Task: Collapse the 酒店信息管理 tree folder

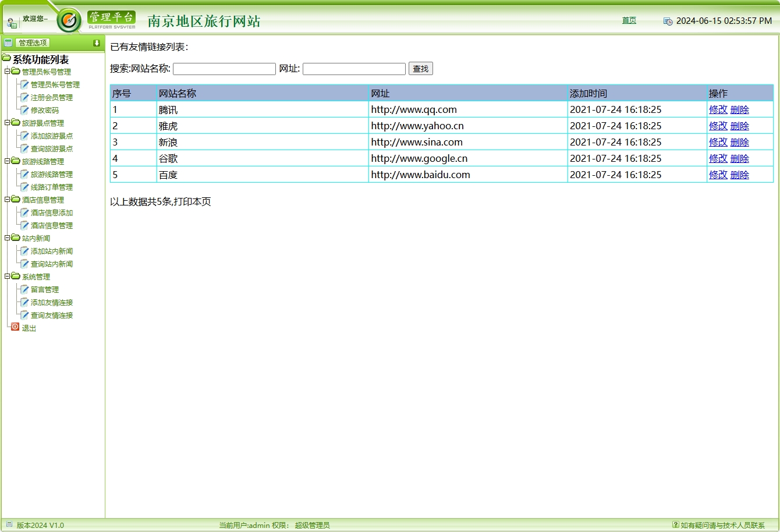Action: click(x=8, y=200)
